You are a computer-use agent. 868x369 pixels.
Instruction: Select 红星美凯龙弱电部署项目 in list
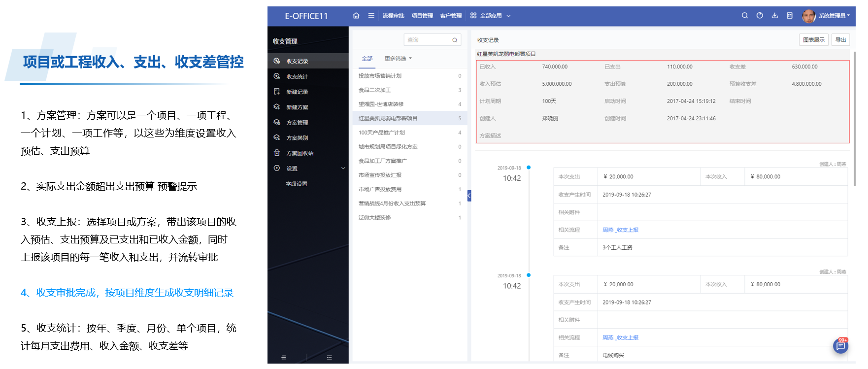410,118
